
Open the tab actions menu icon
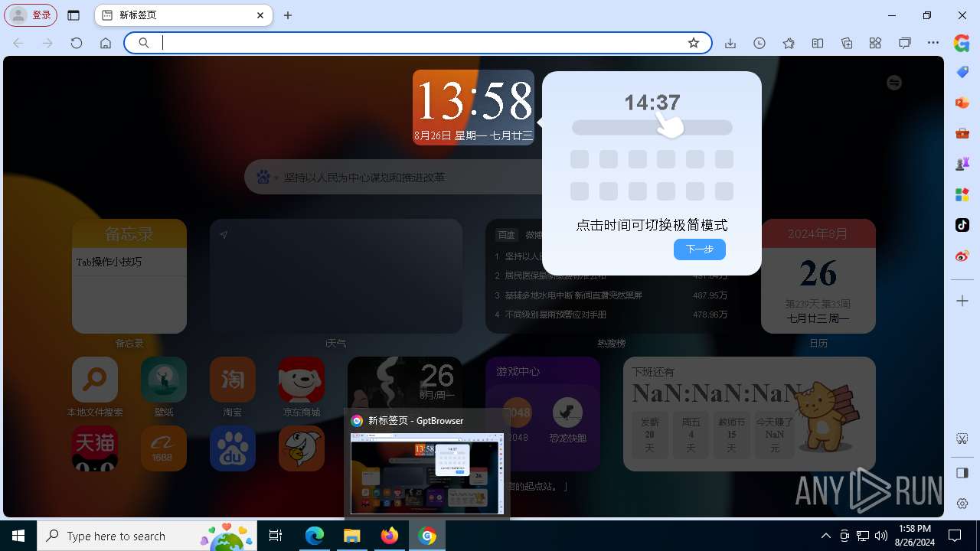[x=73, y=15]
